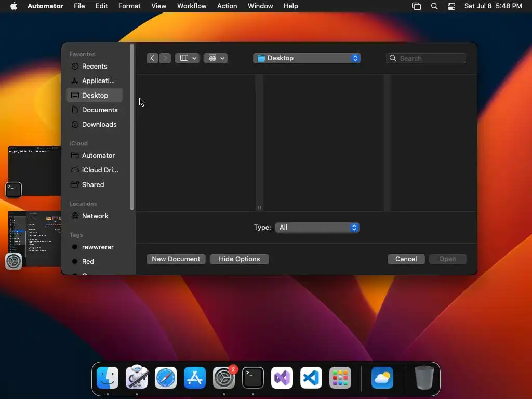Image resolution: width=532 pixels, height=399 pixels.
Task: Open the Weather app in Dock
Action: (x=382, y=378)
